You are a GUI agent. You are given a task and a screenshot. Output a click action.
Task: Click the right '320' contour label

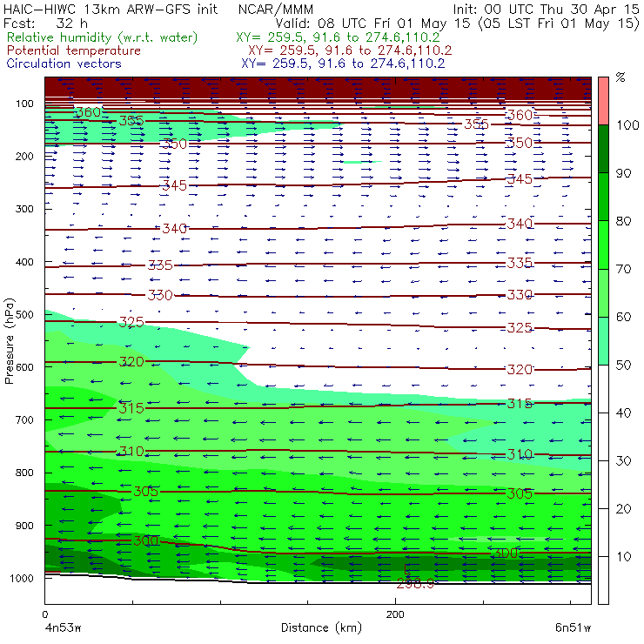pyautogui.click(x=520, y=369)
